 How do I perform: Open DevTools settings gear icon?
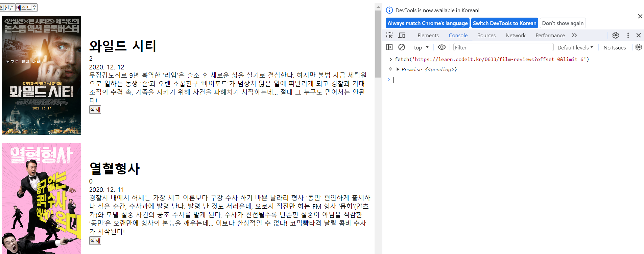[616, 35]
